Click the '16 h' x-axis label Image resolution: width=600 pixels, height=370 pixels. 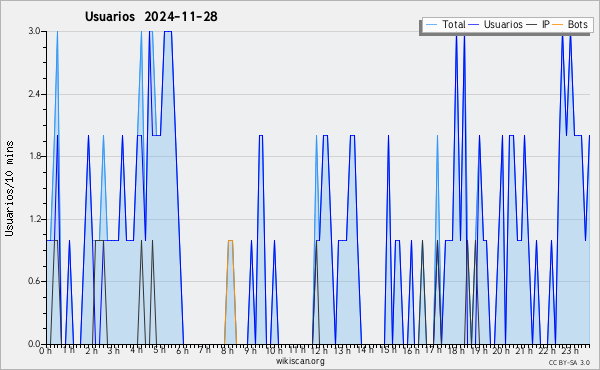(411, 350)
